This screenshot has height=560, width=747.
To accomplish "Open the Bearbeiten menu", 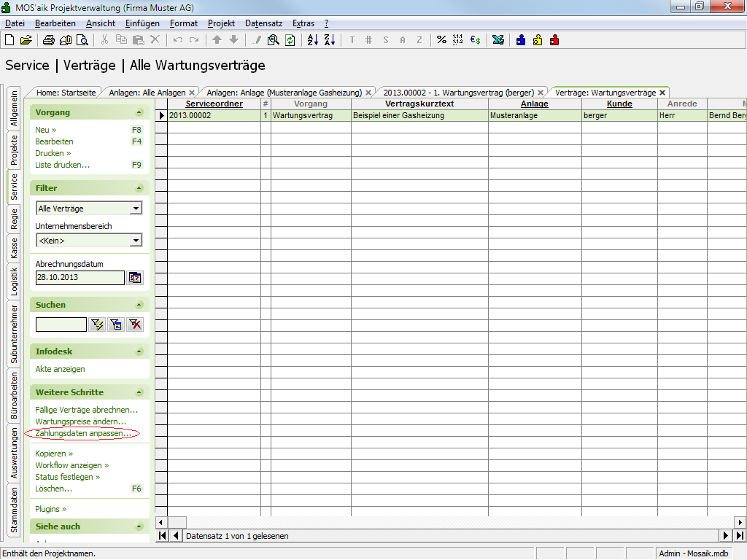I will pos(55,23).
